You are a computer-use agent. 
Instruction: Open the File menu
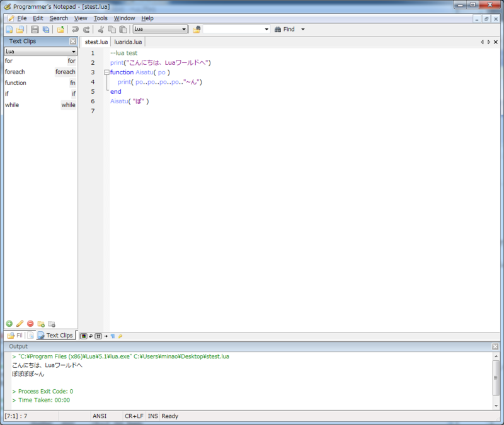(22, 18)
